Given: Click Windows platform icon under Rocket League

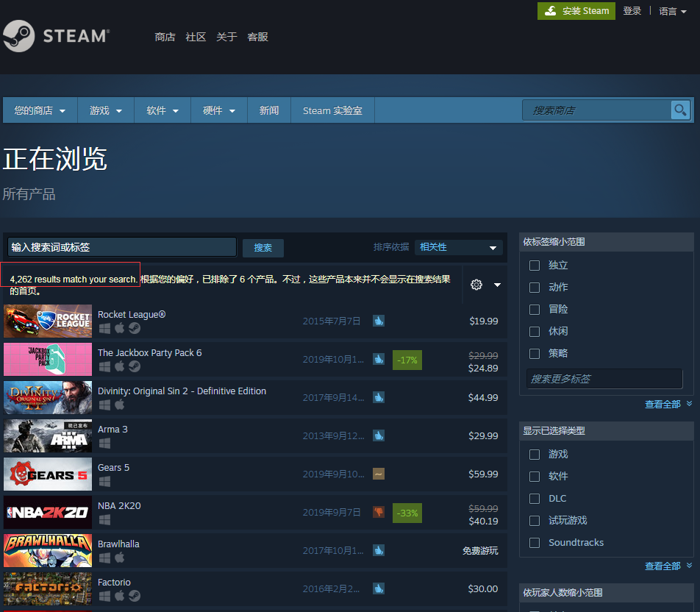Looking at the screenshot, I should point(104,328).
